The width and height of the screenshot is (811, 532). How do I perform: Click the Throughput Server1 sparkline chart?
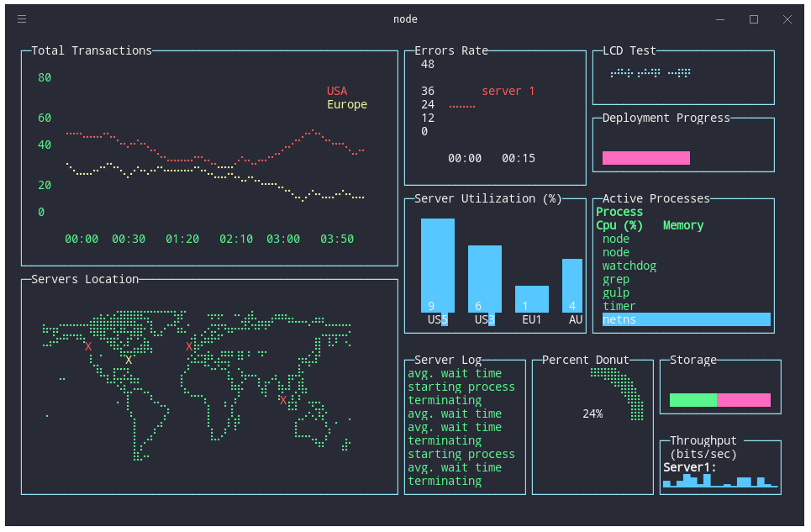click(720, 481)
